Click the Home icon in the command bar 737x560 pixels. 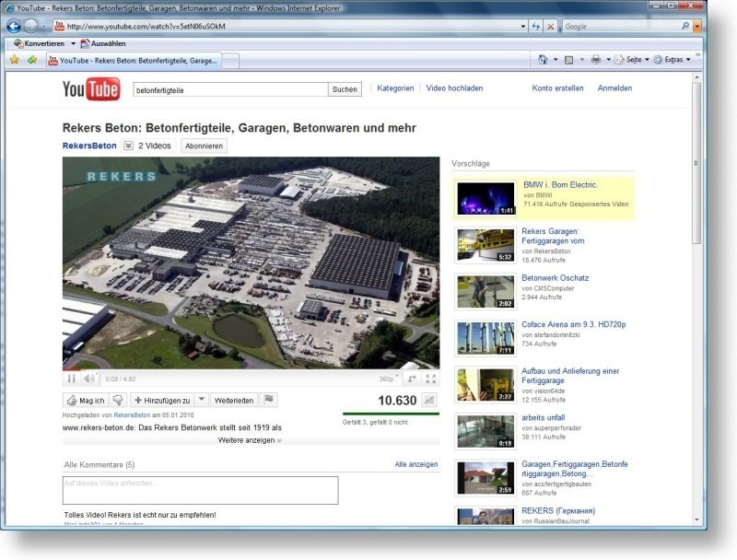543,60
